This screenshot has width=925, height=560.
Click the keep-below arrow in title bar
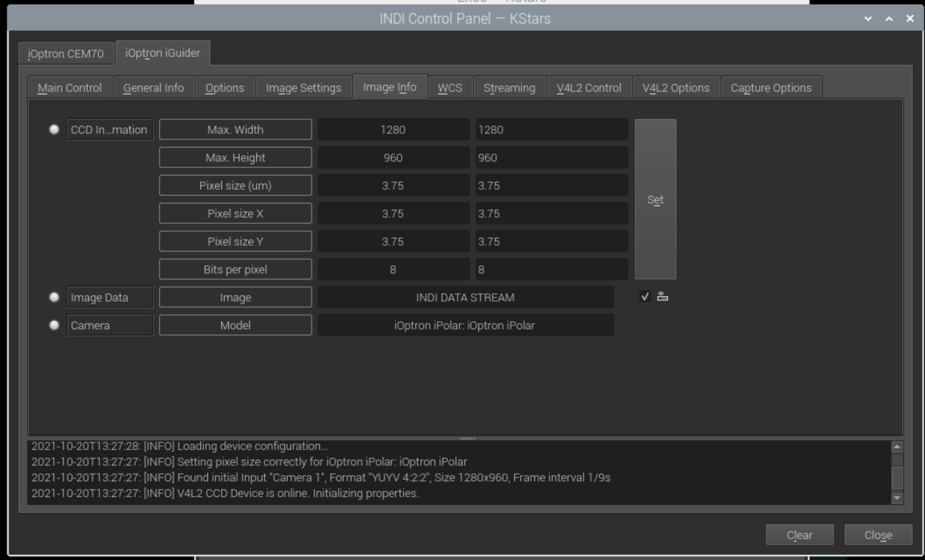[868, 19]
